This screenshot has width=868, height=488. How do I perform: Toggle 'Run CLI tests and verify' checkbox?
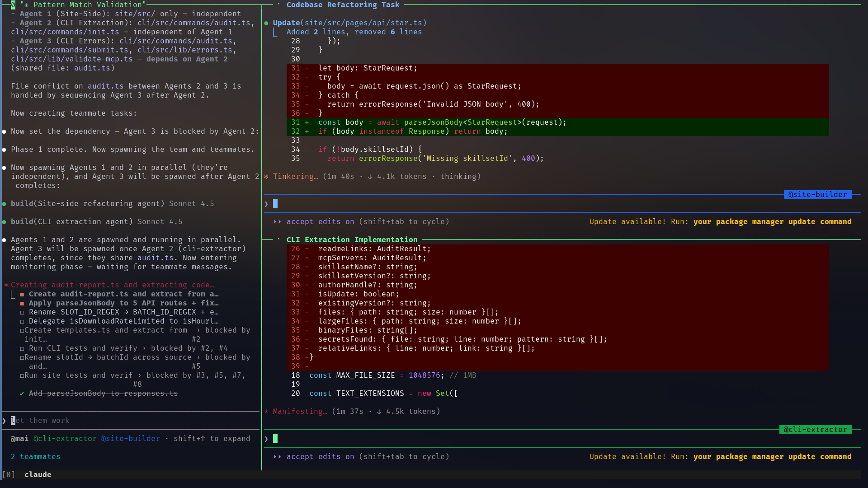point(22,348)
